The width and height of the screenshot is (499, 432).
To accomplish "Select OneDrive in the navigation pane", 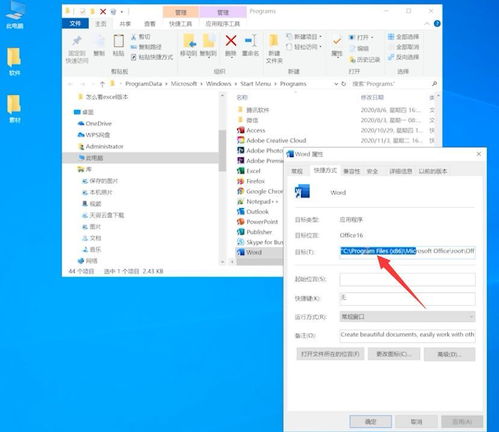I will click(x=95, y=123).
